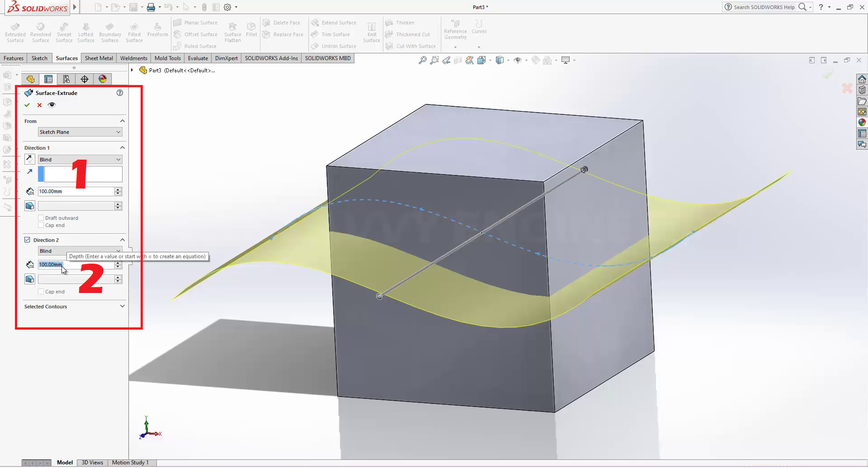Click the Direction 1 reverse direction icon
Viewport: 868px width, 468px height.
[x=30, y=159]
